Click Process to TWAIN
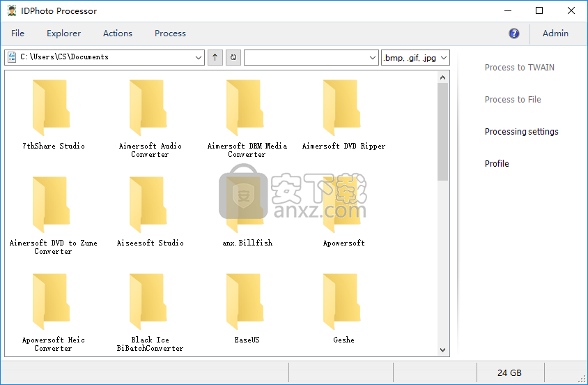The height and width of the screenshot is (385, 588). [x=519, y=68]
